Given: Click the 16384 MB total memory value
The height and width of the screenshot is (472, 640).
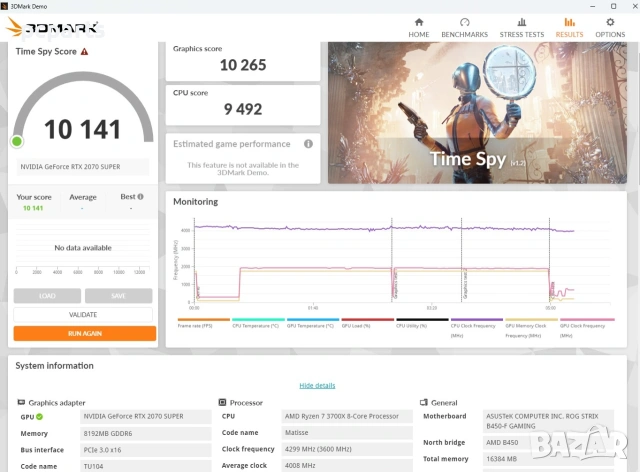Looking at the screenshot, I should [x=548, y=459].
